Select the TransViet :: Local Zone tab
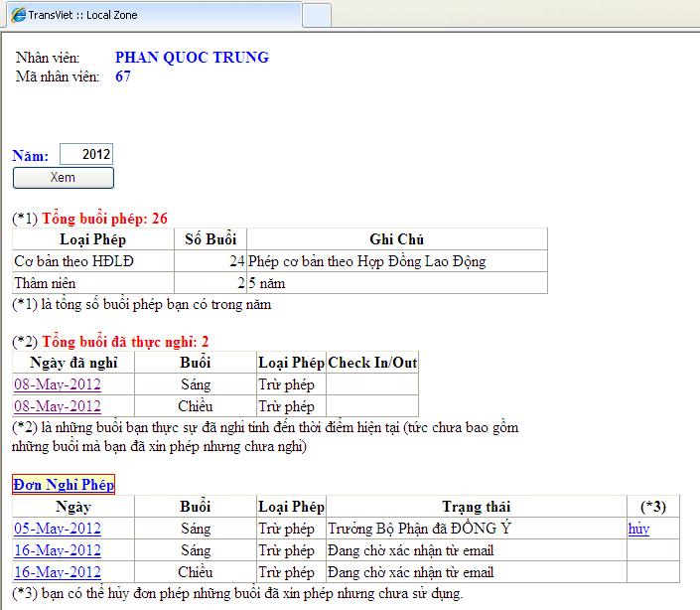 coord(154,15)
